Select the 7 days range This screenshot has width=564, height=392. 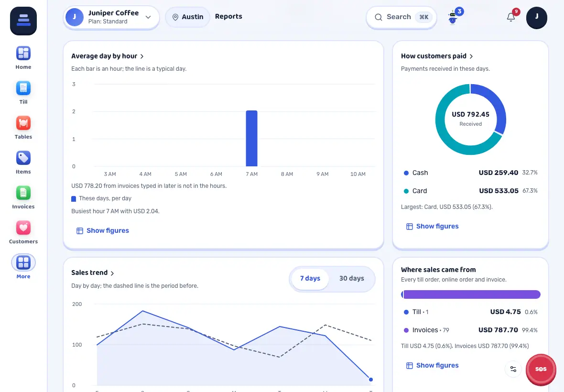pos(310,278)
